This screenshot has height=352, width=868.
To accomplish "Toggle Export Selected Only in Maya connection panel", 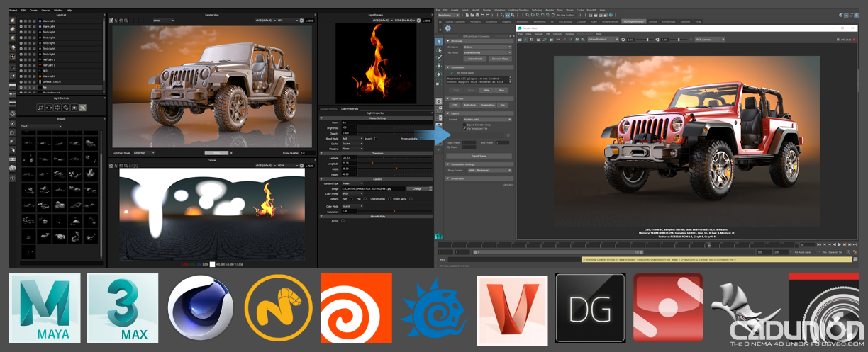I will pos(464,125).
